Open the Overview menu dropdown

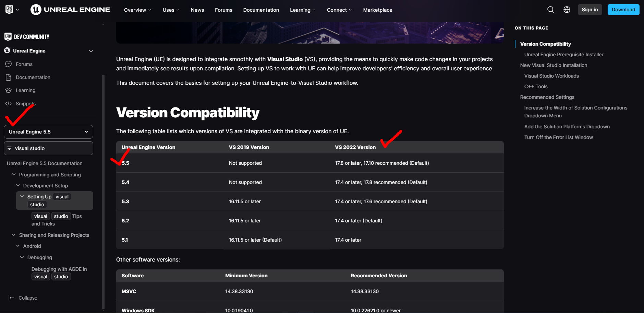click(x=137, y=10)
